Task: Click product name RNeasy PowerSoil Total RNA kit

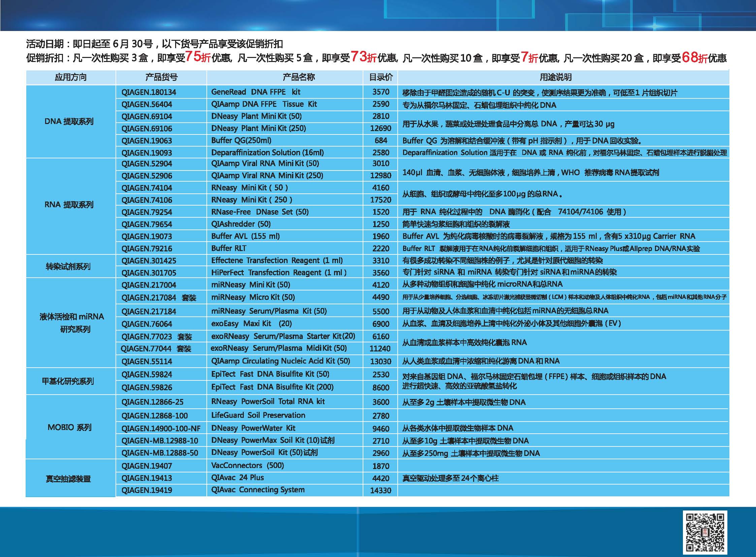Action: click(268, 401)
